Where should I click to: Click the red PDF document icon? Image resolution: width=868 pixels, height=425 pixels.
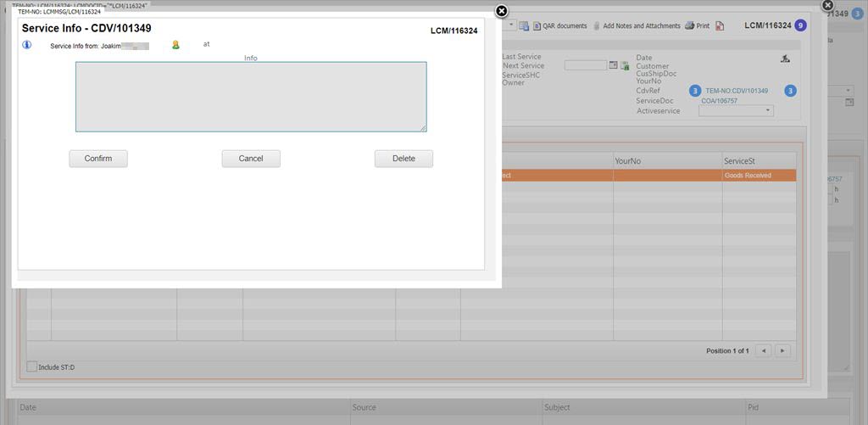pyautogui.click(x=720, y=26)
